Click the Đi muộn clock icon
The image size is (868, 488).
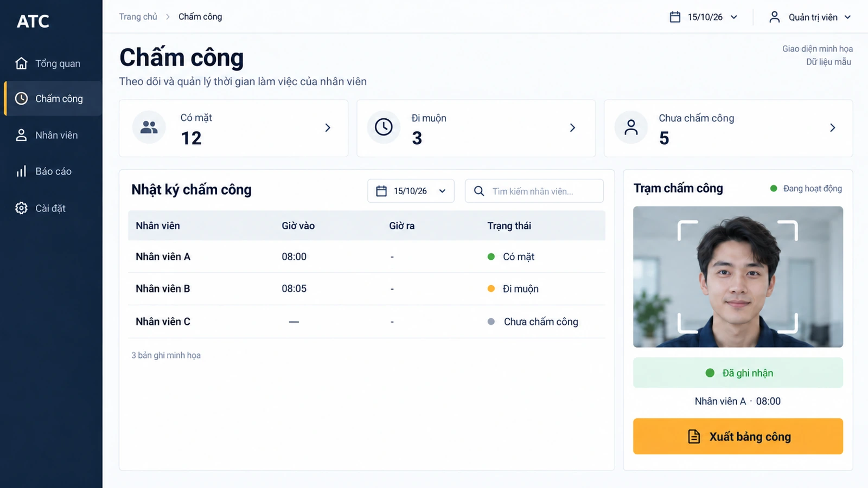pyautogui.click(x=384, y=127)
